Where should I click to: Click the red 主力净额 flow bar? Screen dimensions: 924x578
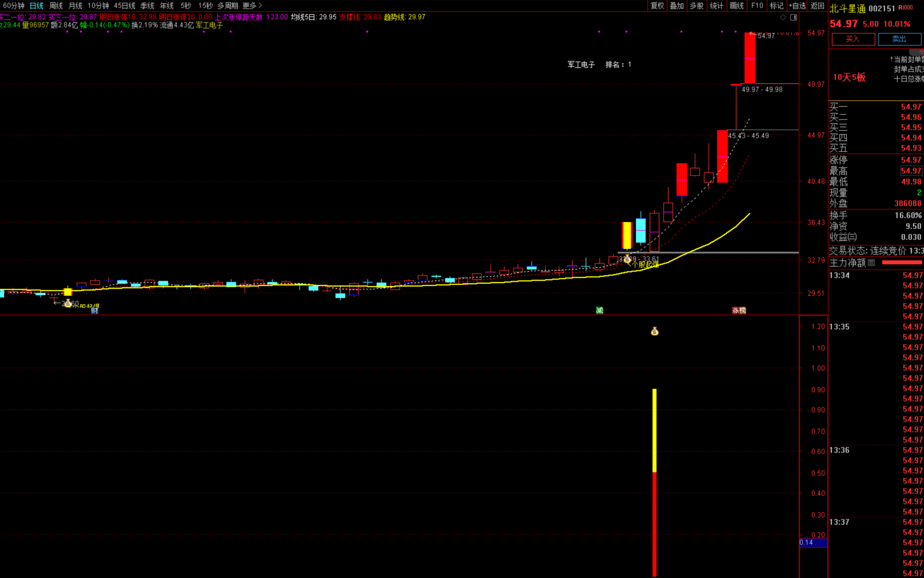(902, 263)
